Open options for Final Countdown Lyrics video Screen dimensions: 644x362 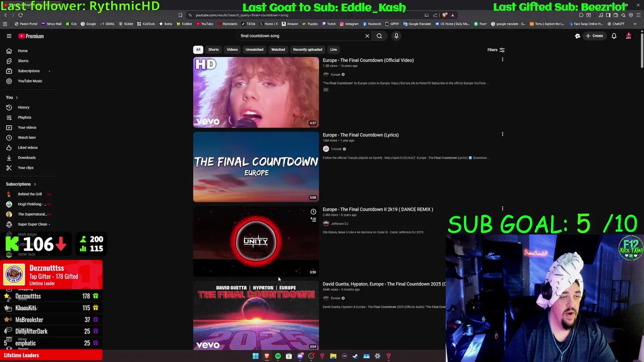point(502,134)
